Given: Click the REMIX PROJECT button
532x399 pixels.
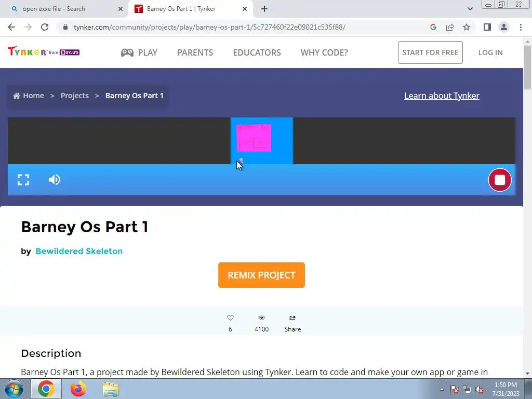Looking at the screenshot, I should coord(261,275).
